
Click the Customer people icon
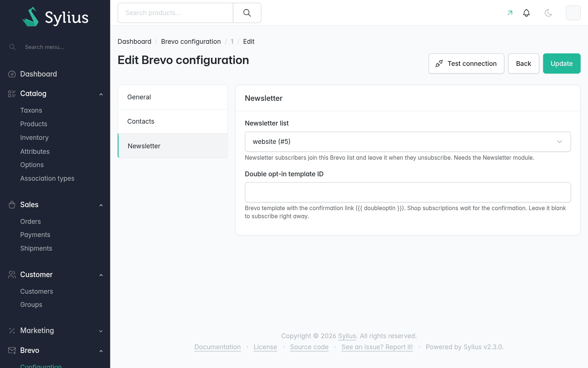(12, 275)
